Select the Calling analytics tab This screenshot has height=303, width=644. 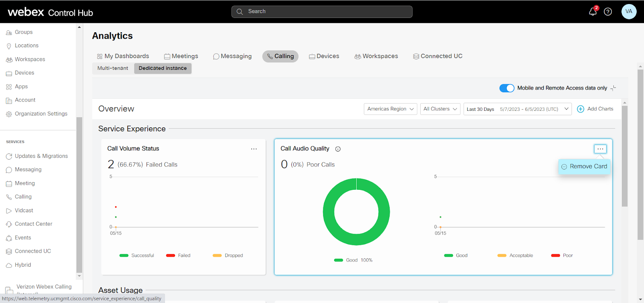[x=281, y=56]
